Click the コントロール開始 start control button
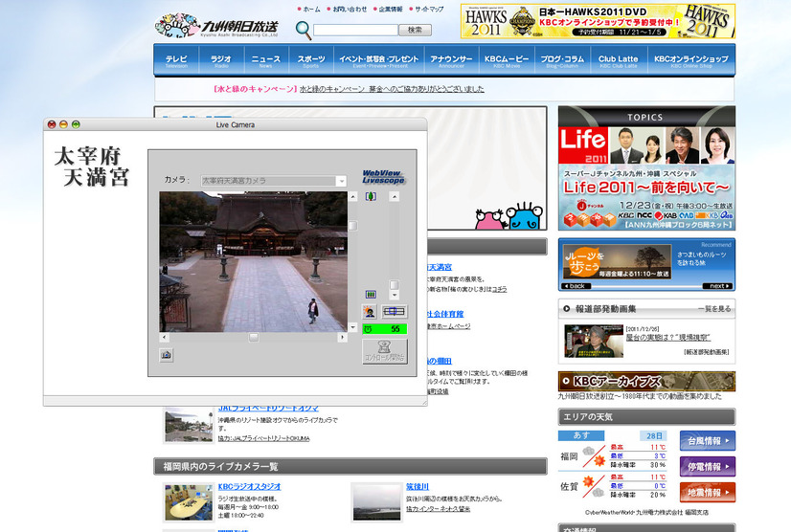The width and height of the screenshot is (791, 532). coord(385,351)
